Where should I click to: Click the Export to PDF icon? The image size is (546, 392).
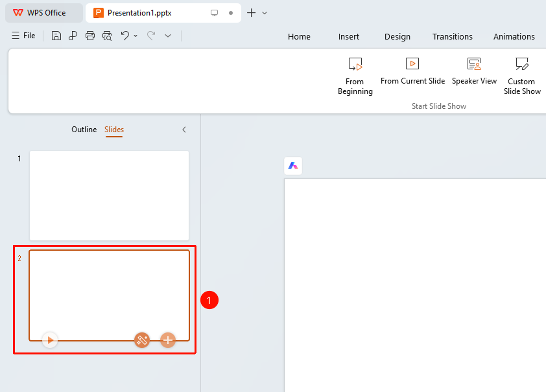[73, 36]
